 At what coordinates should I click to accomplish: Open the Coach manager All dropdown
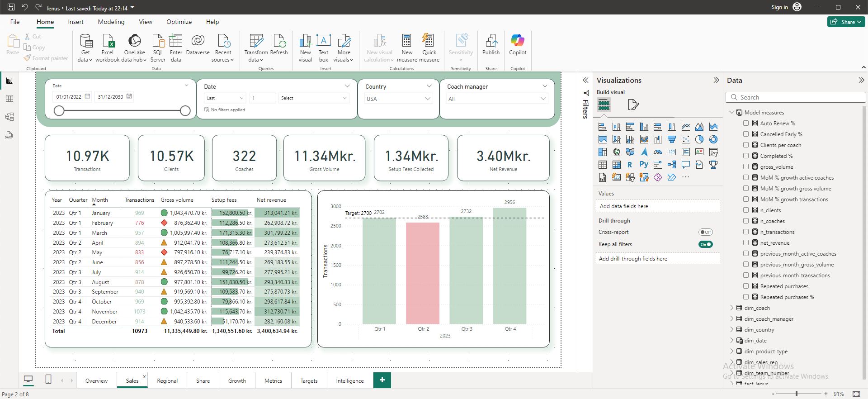497,99
